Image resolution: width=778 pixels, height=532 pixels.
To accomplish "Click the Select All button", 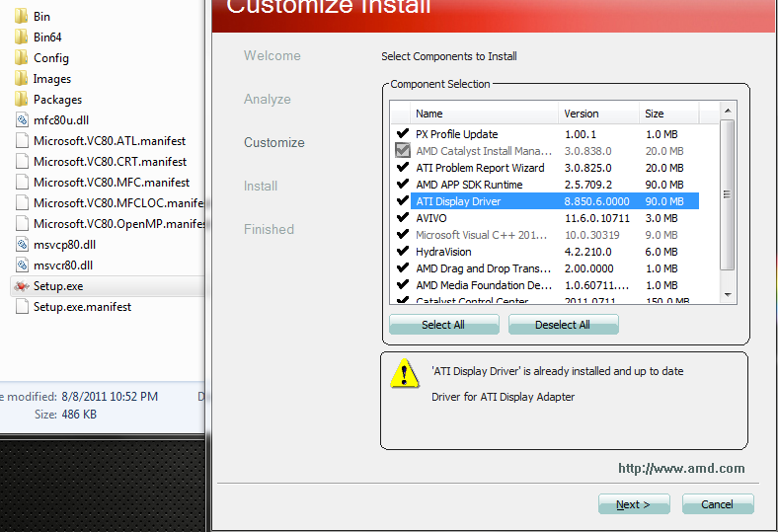I will click(444, 325).
